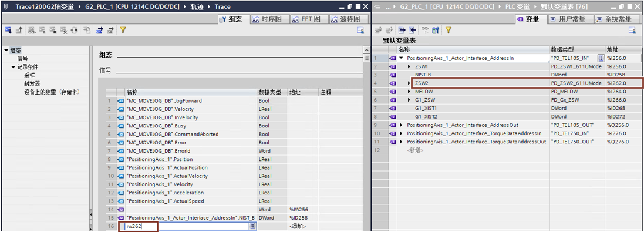
Task: Click the export tags icon in PLC tag table toolbar
Action: 402,30
